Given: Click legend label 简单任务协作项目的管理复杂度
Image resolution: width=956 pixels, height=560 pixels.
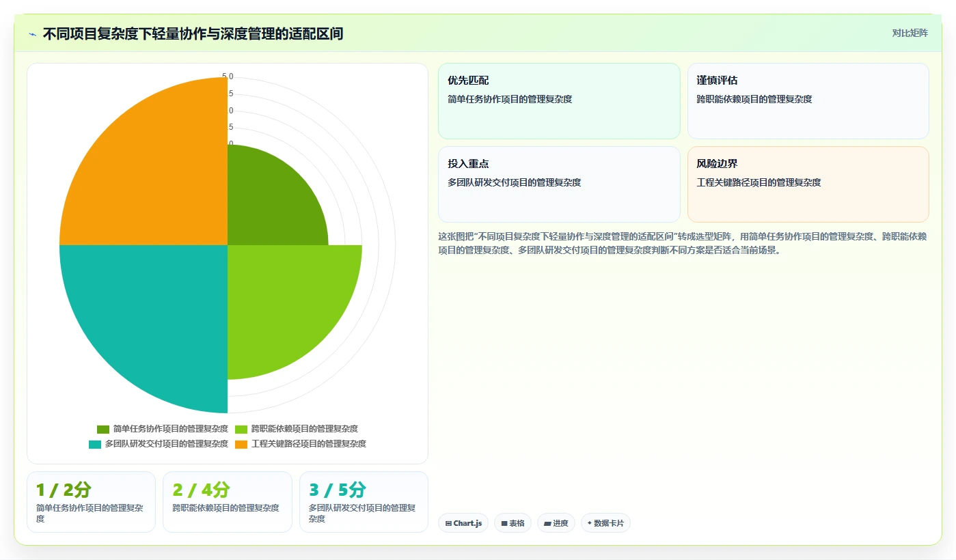Looking at the screenshot, I should coord(171,429).
